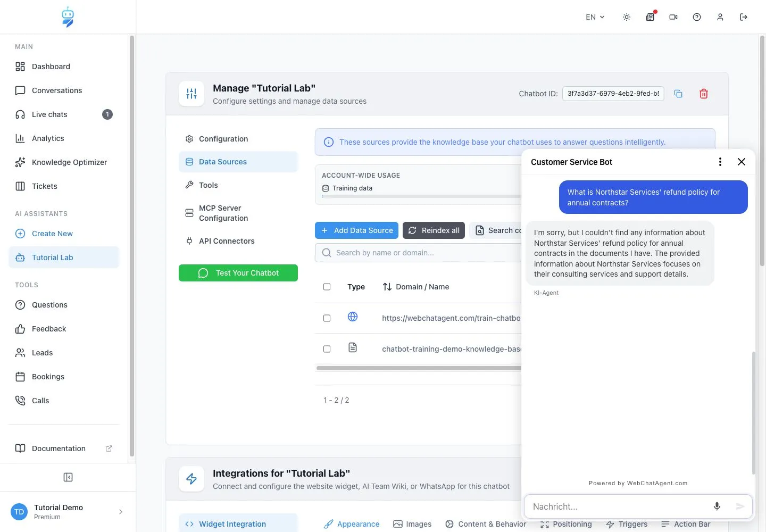The width and height of the screenshot is (766, 532).
Task: Focus the Nachricht chat input field
Action: click(617, 506)
